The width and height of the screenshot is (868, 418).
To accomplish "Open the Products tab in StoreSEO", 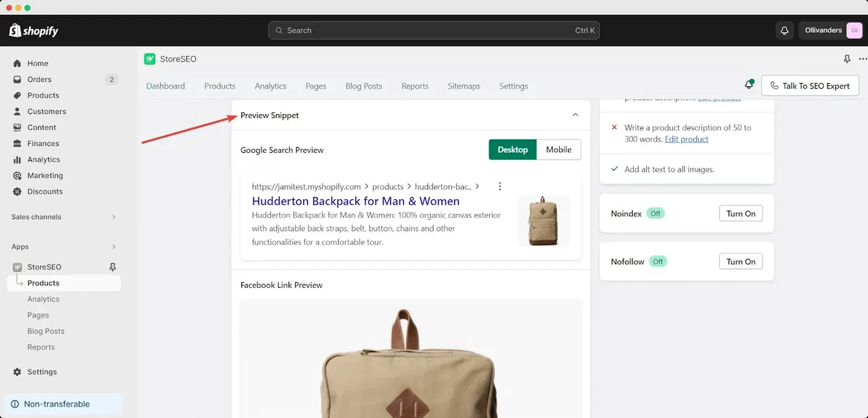I will click(x=220, y=86).
